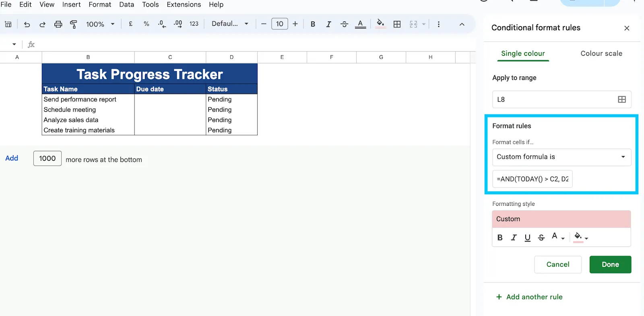Select column D header
644x316 pixels.
[x=231, y=57]
